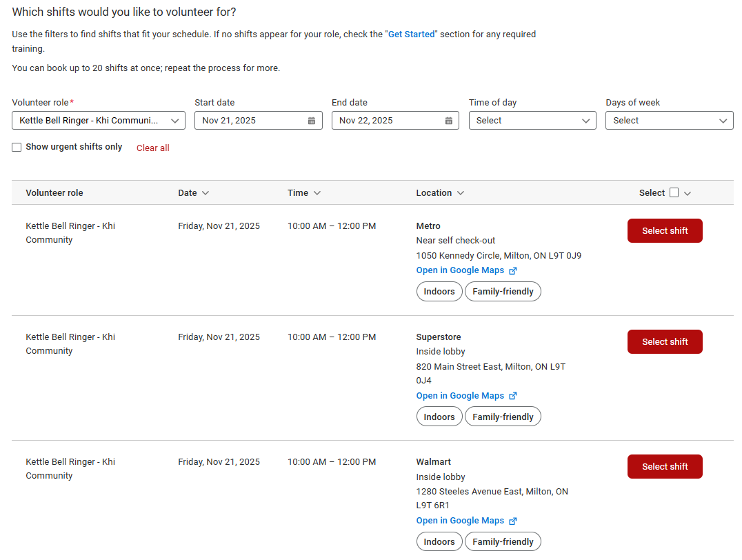742x560 pixels.
Task: Click external link icon for Walmart map
Action: point(512,521)
